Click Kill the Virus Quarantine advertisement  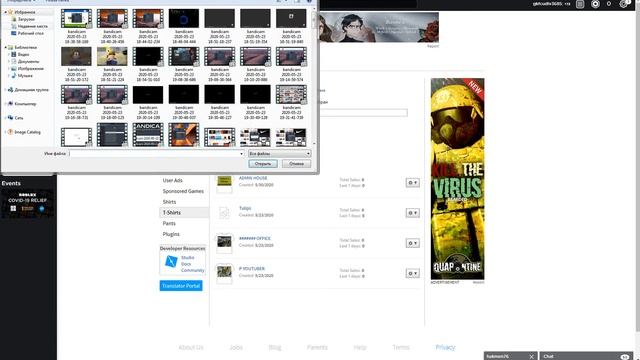pos(458,179)
